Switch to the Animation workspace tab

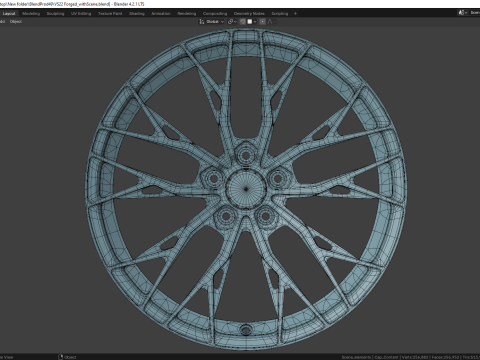[x=161, y=14]
